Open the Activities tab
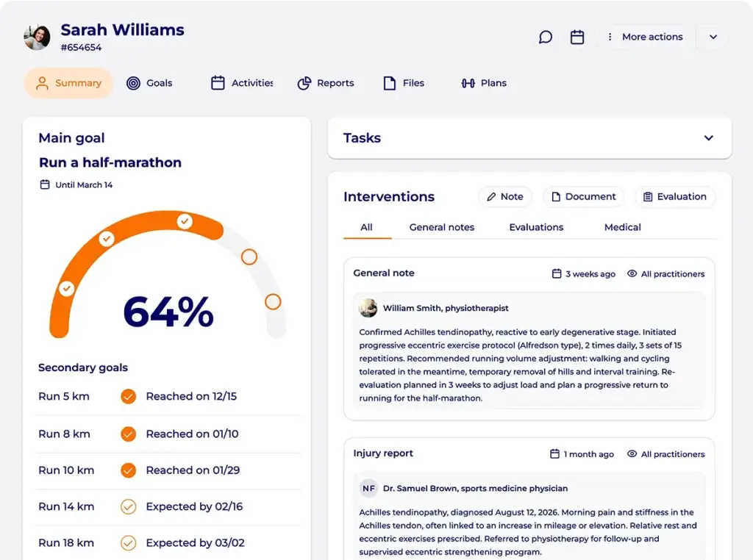The image size is (753, 560). [242, 83]
